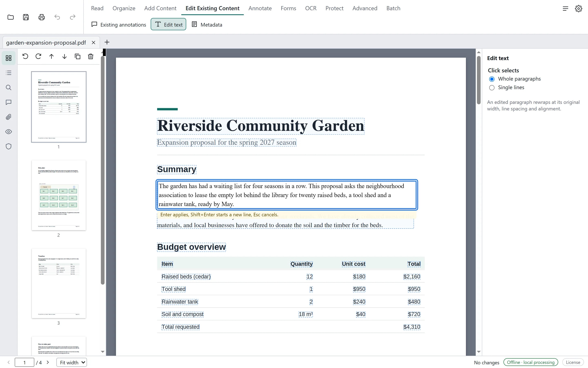Select page 2 thumbnail
Screen dimensions: 588x368
coord(59,195)
